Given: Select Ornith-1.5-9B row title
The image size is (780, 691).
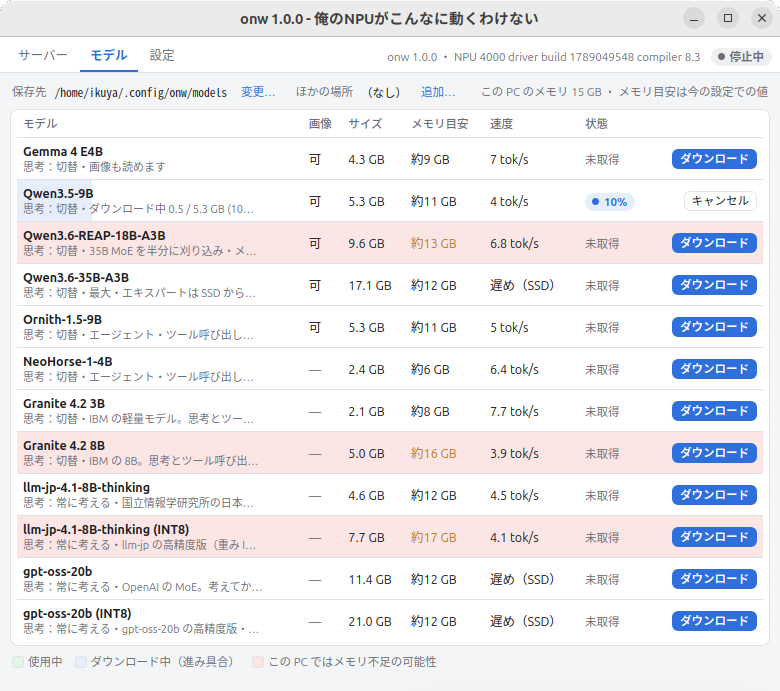Looking at the screenshot, I should [x=62, y=319].
